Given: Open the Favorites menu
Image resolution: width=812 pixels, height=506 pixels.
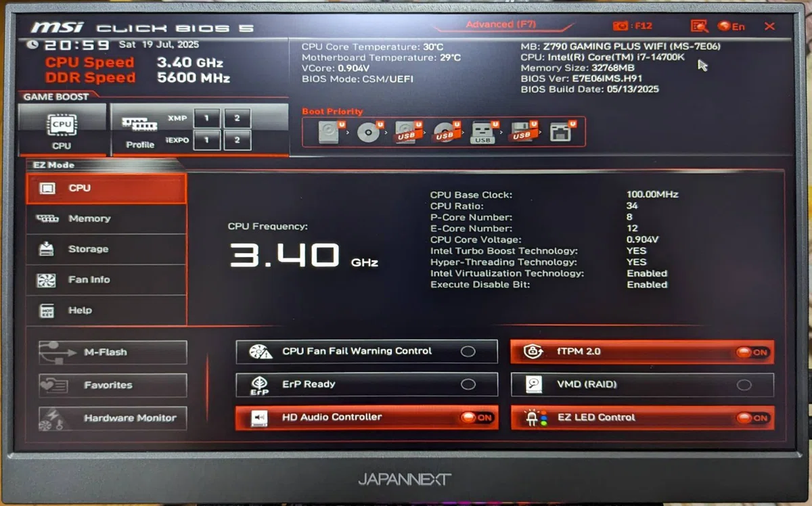Looking at the screenshot, I should (x=112, y=385).
